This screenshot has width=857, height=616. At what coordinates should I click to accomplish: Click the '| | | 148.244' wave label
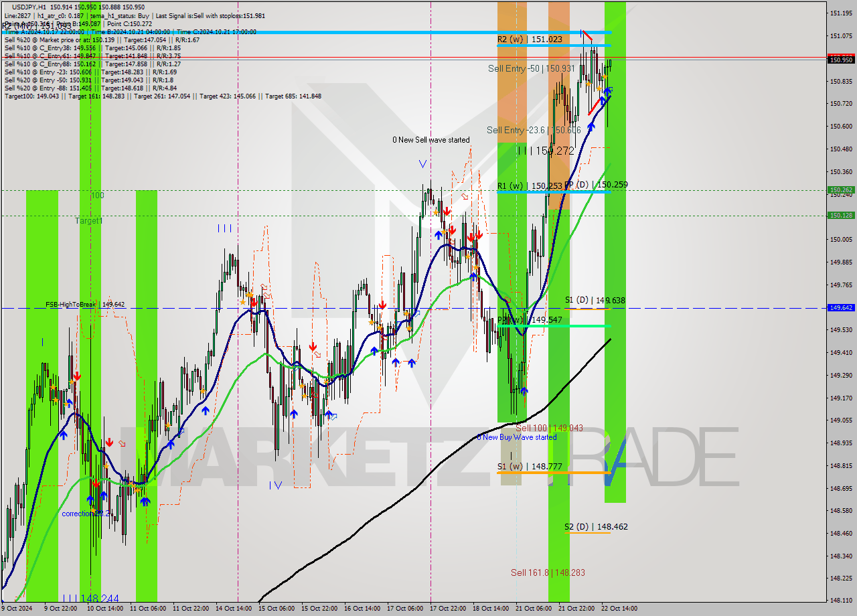coord(91,599)
